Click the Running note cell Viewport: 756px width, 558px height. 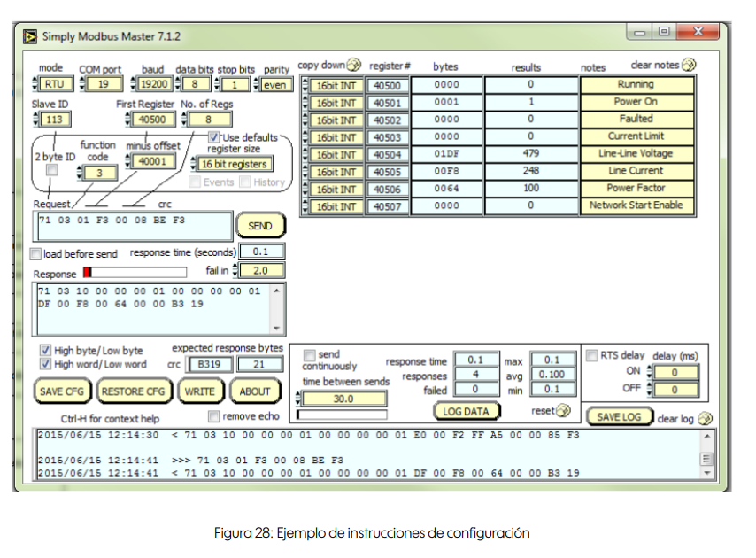point(636,85)
